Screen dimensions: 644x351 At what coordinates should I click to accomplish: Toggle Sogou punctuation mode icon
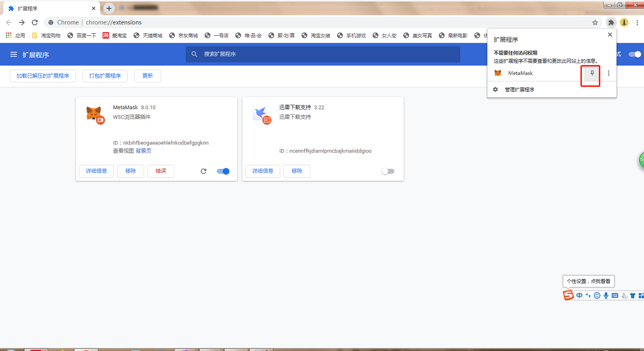588,295
